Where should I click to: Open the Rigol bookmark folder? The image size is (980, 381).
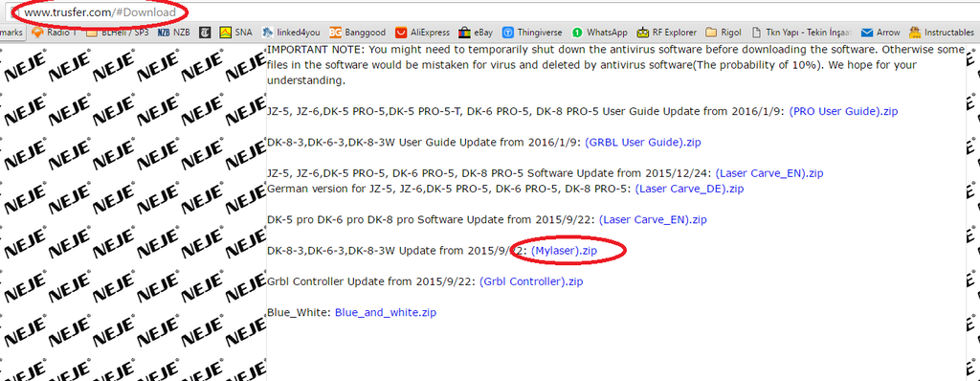click(724, 32)
